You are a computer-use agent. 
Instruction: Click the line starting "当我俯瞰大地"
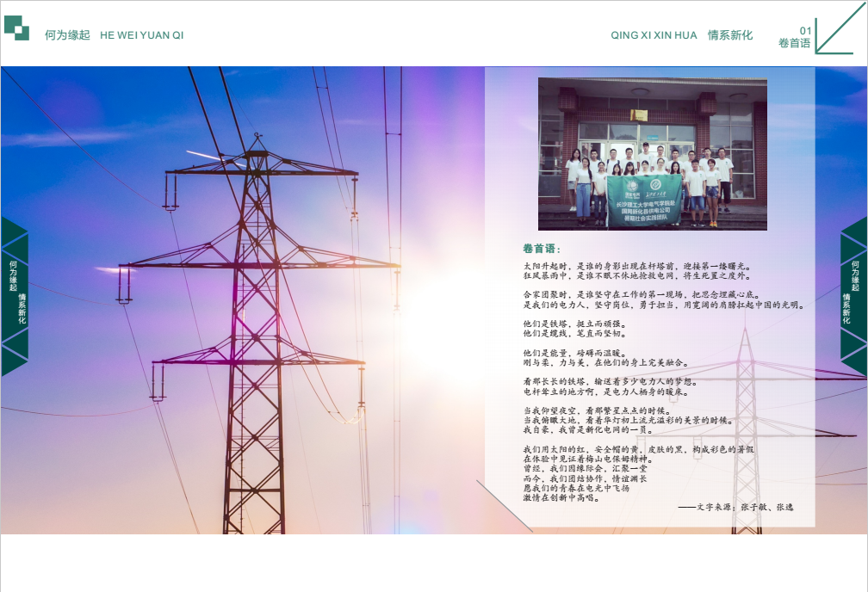629,421
